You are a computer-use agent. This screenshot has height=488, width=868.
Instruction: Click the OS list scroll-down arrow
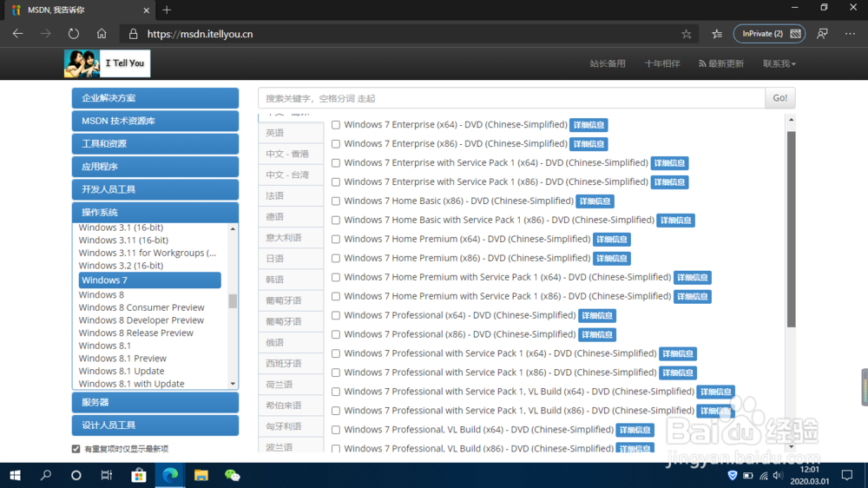(x=233, y=383)
